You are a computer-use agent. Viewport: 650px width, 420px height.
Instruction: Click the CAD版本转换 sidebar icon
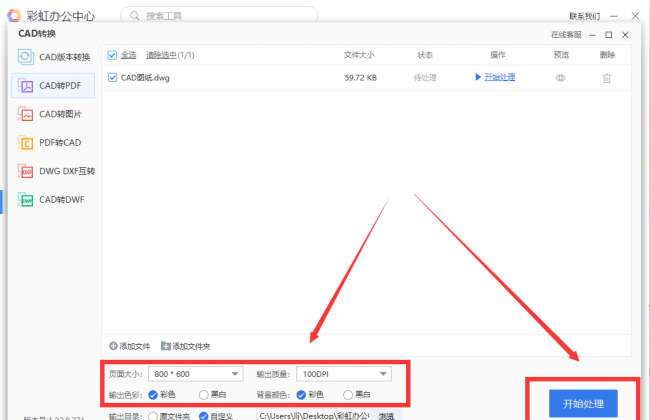click(x=26, y=57)
